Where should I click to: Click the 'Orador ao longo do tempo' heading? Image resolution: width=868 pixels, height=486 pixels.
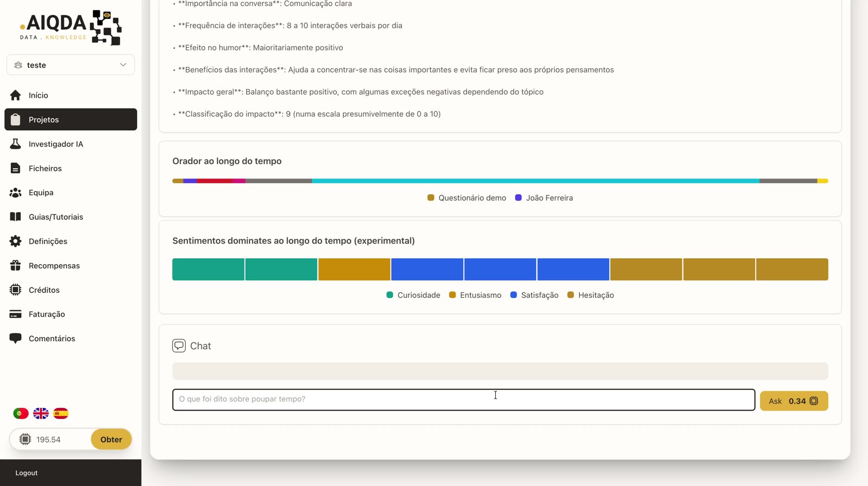pyautogui.click(x=227, y=161)
